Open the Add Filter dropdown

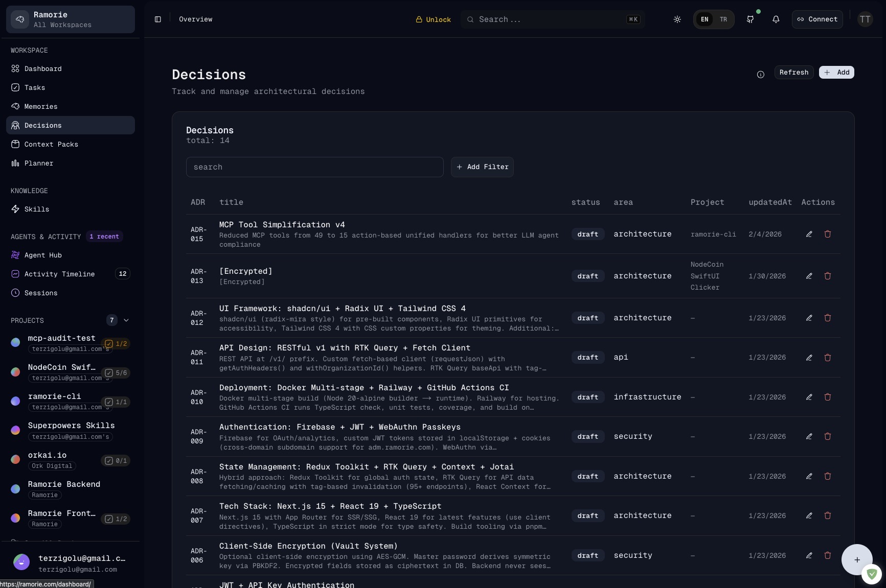[x=482, y=167]
